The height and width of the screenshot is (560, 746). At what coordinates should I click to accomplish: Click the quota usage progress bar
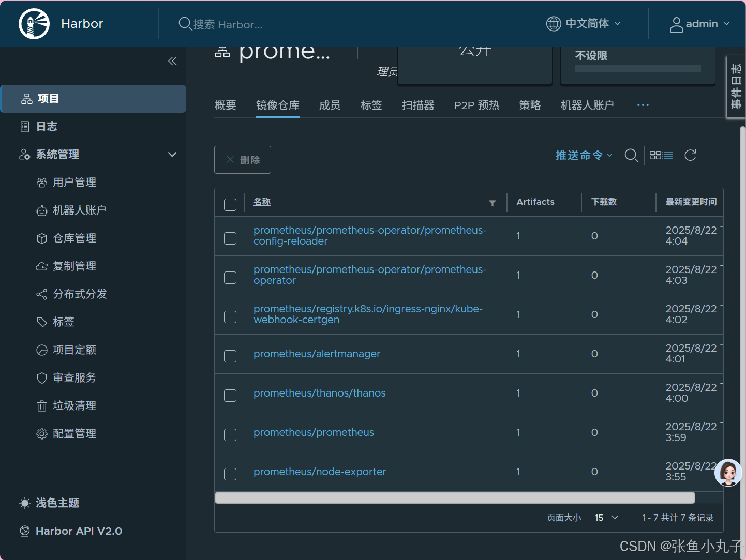637,69
